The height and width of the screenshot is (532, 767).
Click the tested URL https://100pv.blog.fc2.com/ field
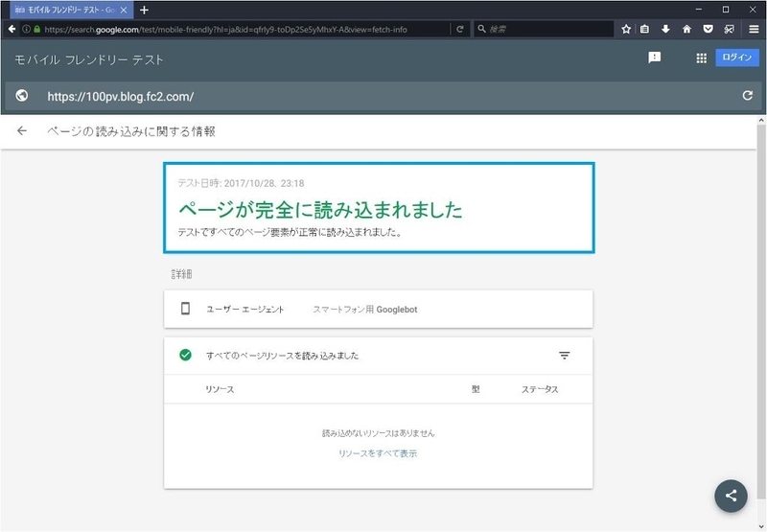click(x=384, y=96)
